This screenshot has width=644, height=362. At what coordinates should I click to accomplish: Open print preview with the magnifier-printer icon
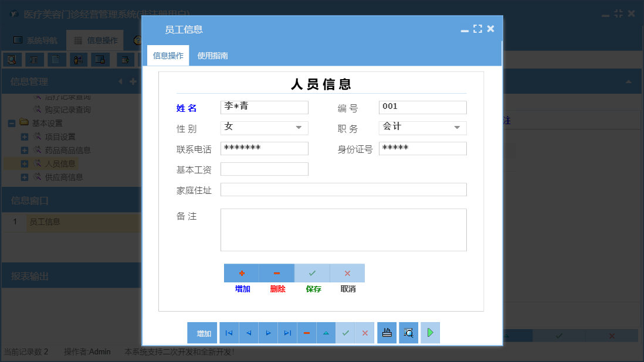tap(408, 332)
